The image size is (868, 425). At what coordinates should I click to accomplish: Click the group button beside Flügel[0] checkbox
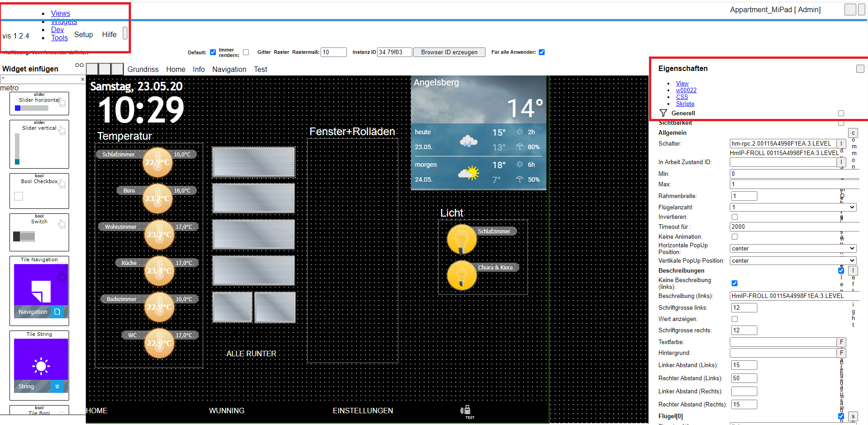(x=853, y=416)
